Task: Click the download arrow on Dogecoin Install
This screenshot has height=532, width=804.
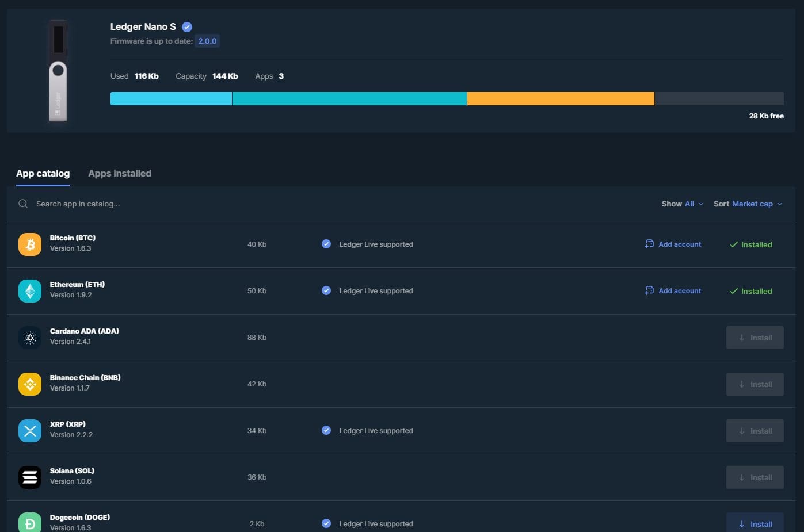Action: pos(742,524)
